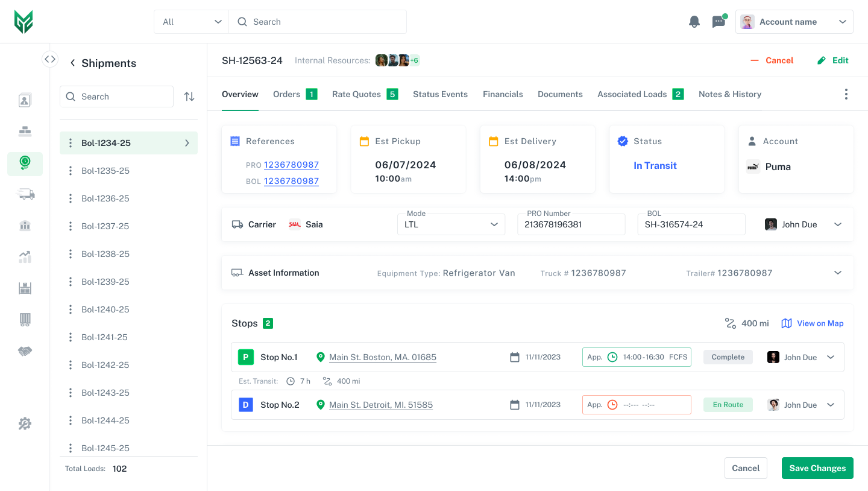Open the chat messages icon
This screenshot has width=868, height=491.
(x=719, y=22)
